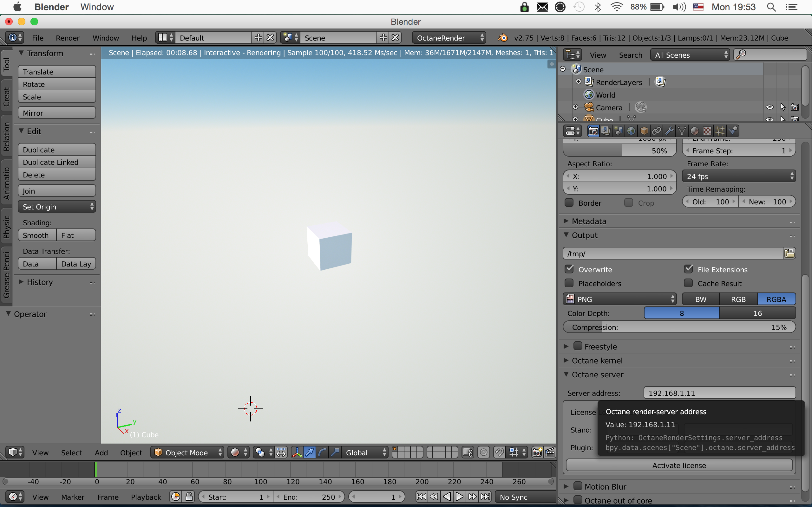Click the snap magnet icon in viewport header

pyautogui.click(x=499, y=452)
